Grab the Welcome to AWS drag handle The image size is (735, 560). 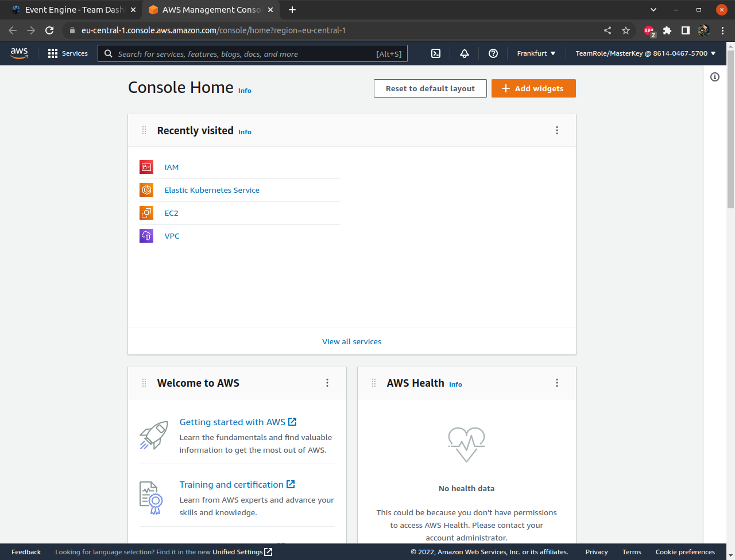pos(144,383)
